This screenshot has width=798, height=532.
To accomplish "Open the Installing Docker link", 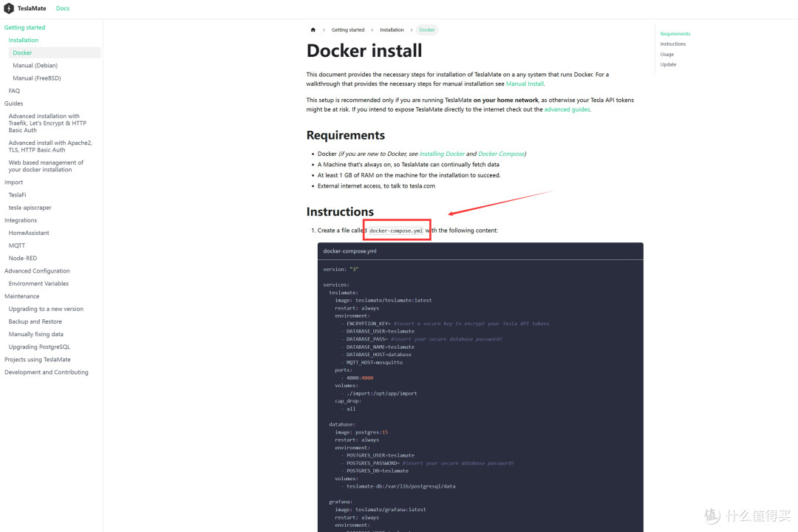I will tap(442, 154).
